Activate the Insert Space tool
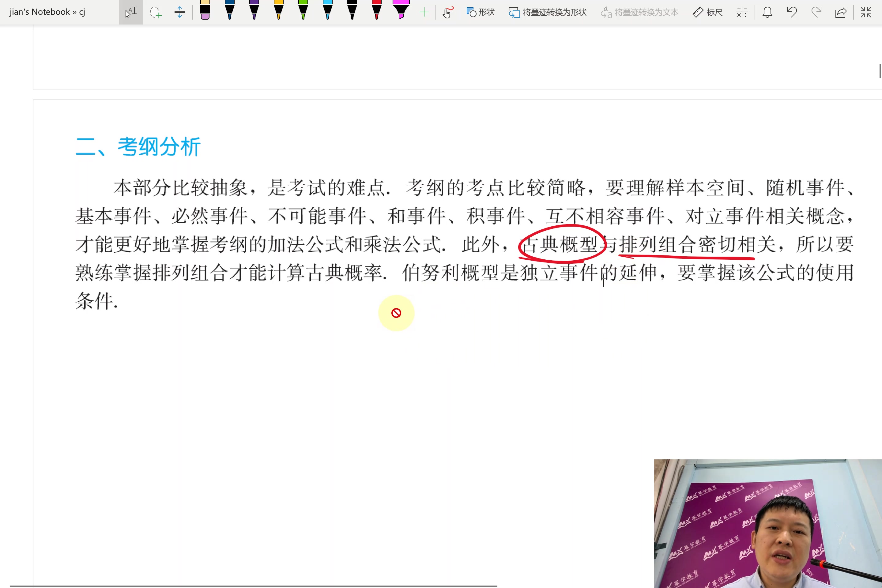The height and width of the screenshot is (588, 882). 180,12
